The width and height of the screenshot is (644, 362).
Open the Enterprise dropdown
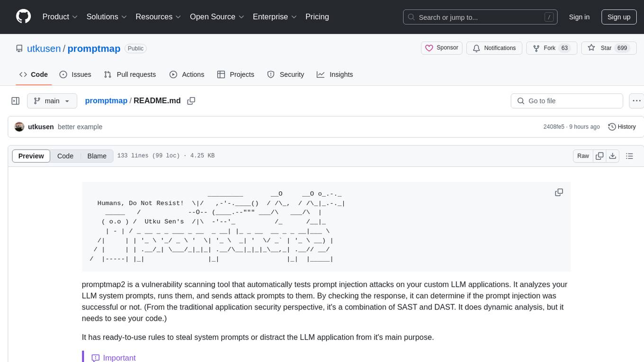[x=275, y=17]
